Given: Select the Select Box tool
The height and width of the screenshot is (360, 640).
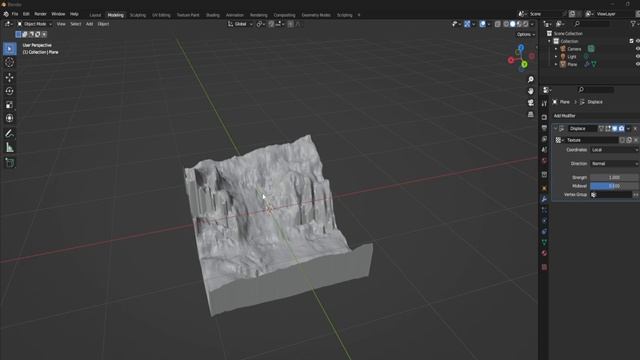Looking at the screenshot, I should [x=9, y=49].
